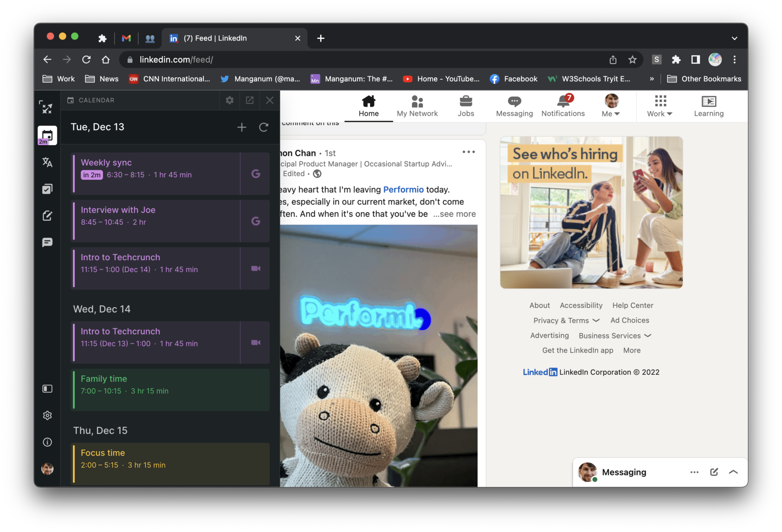Open calendar settings with the gear icon
Screen dimensions: 782x532
click(x=229, y=100)
